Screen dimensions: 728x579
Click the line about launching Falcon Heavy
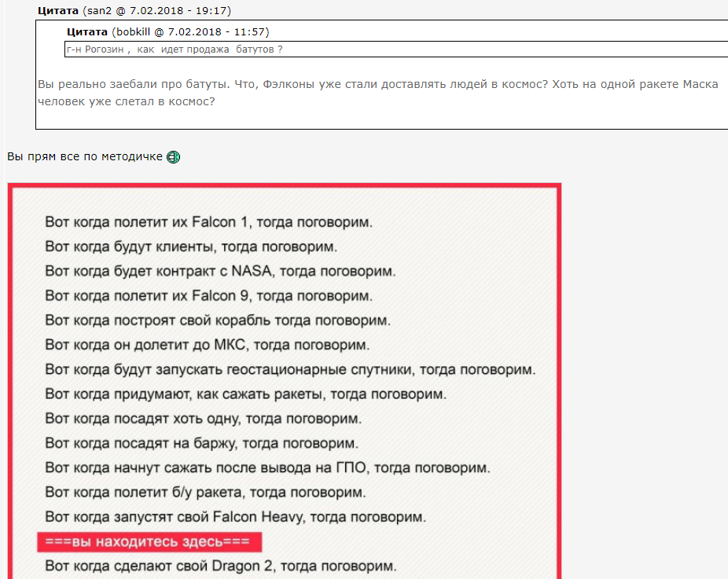[235, 517]
